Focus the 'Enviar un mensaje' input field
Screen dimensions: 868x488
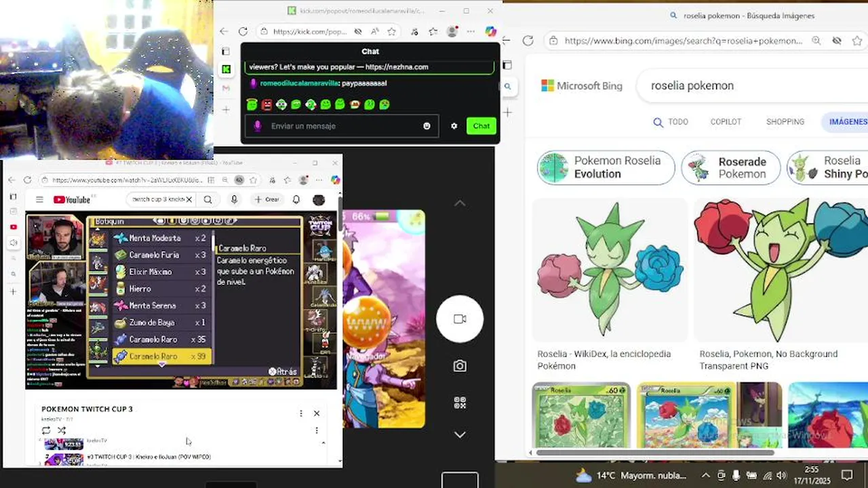(x=342, y=126)
